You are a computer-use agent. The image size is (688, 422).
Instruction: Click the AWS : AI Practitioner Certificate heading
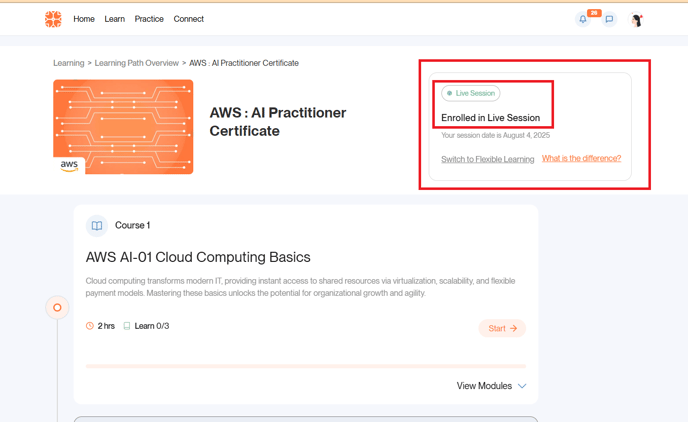[278, 122]
